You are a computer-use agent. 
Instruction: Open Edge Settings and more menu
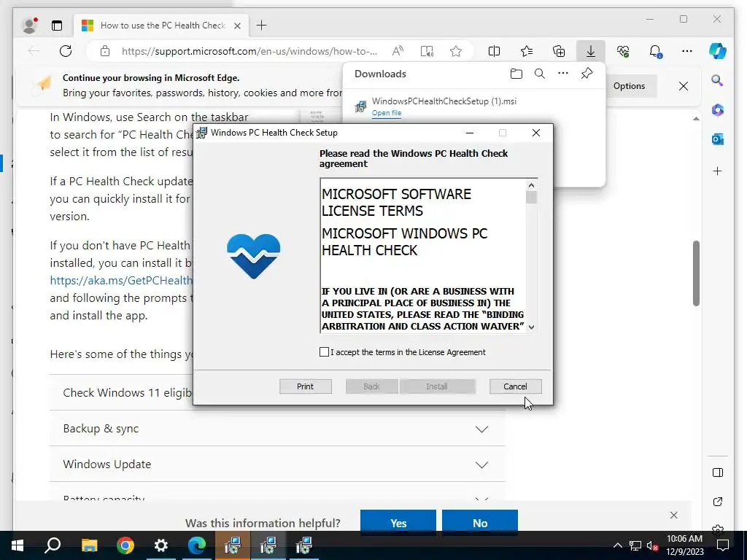click(687, 51)
